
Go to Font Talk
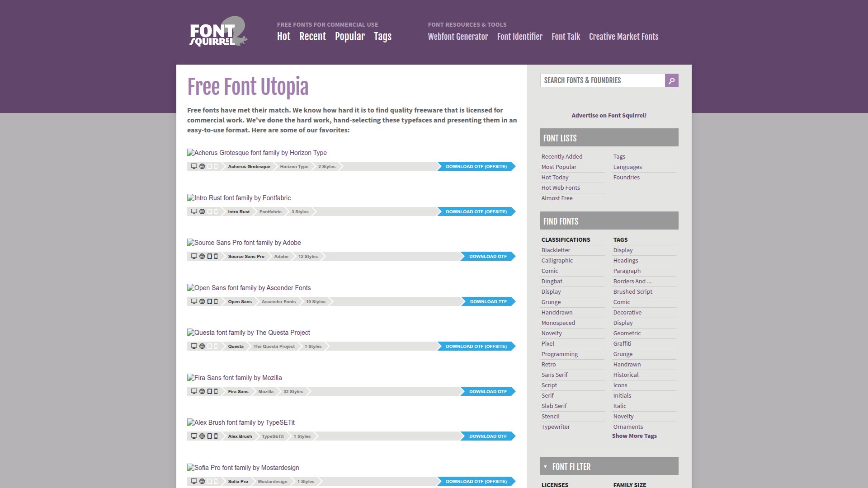pos(566,37)
